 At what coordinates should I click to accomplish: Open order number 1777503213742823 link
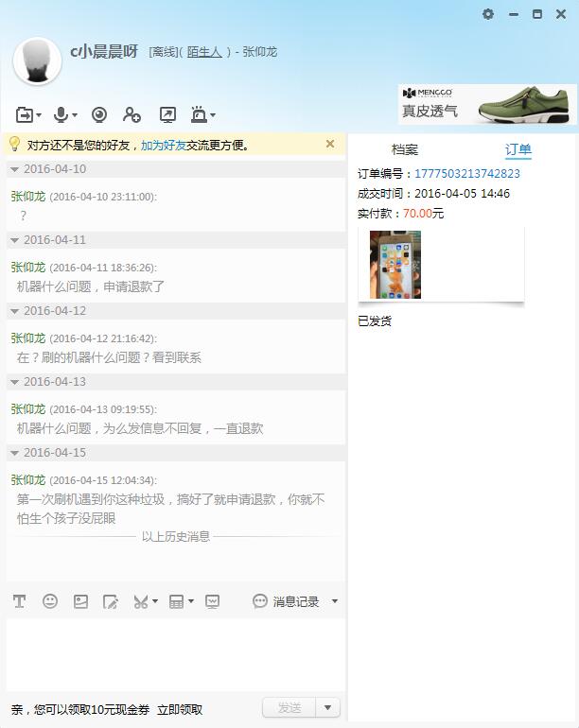click(x=467, y=174)
